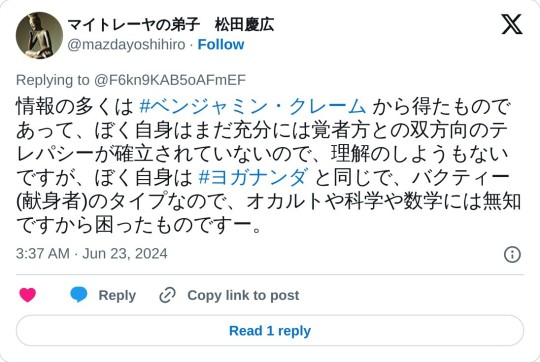
Task: Open the 3:37 AM Jun 23, 2024 timestamp
Action: click(92, 254)
